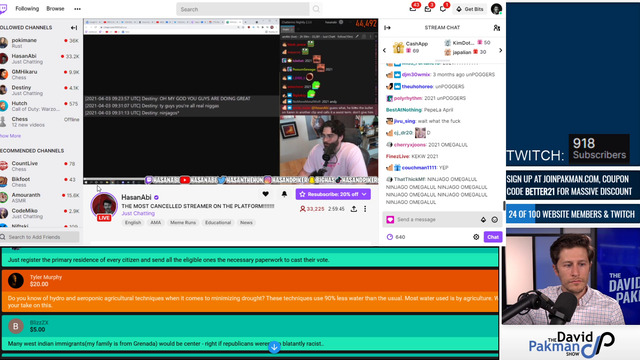The image size is (640, 360).
Task: Open the Following tab in Twitch header
Action: pyautogui.click(x=27, y=9)
